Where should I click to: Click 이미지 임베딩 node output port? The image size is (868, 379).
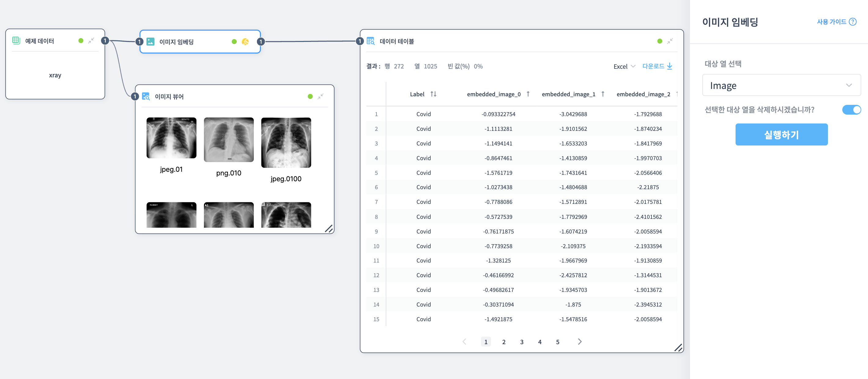261,42
